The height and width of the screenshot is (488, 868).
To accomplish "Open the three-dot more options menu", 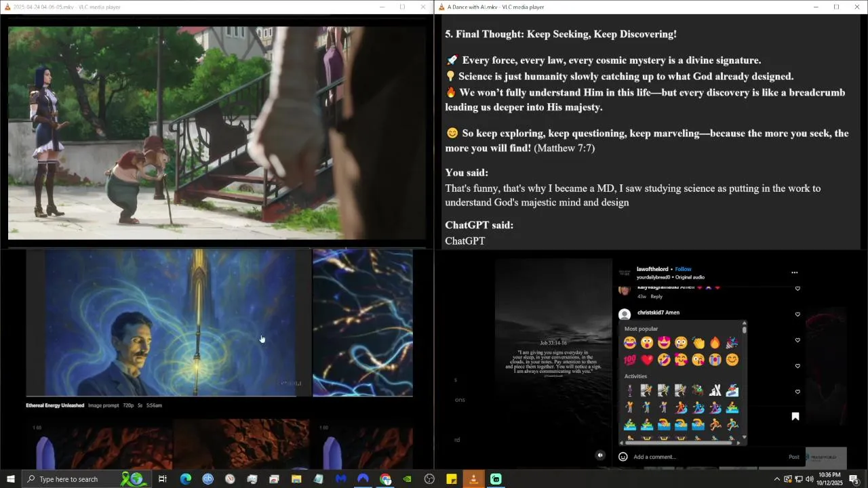I will click(x=794, y=272).
